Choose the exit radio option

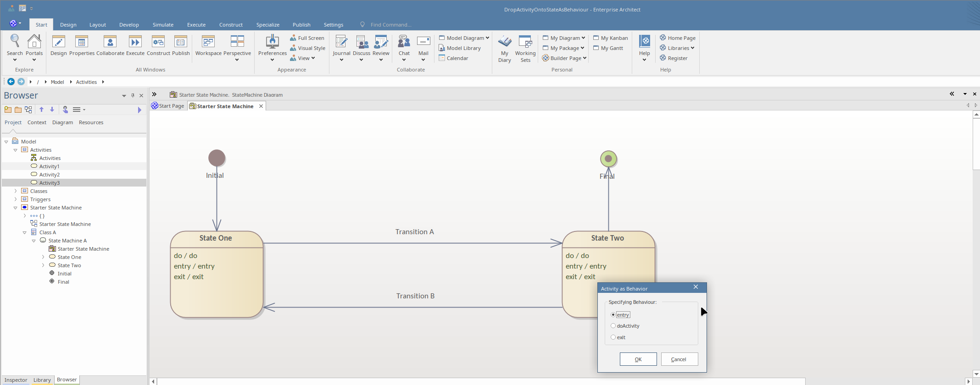coord(613,337)
